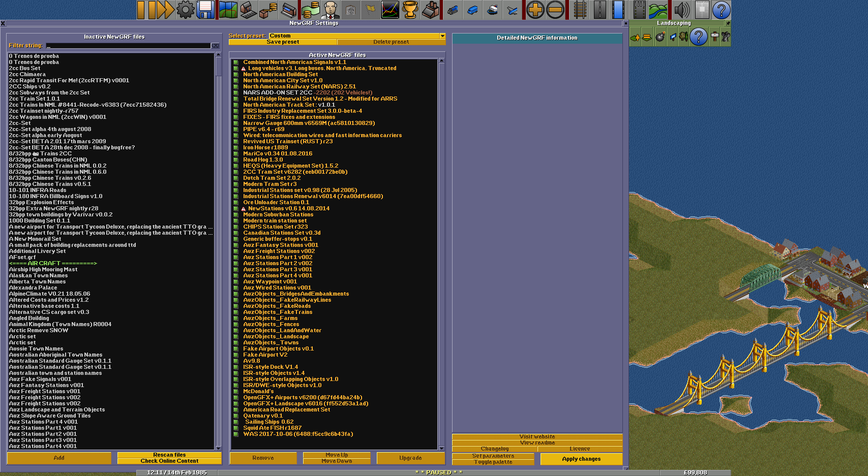Open the landscaping hills-and-river icon
868x476 pixels.
point(657,10)
